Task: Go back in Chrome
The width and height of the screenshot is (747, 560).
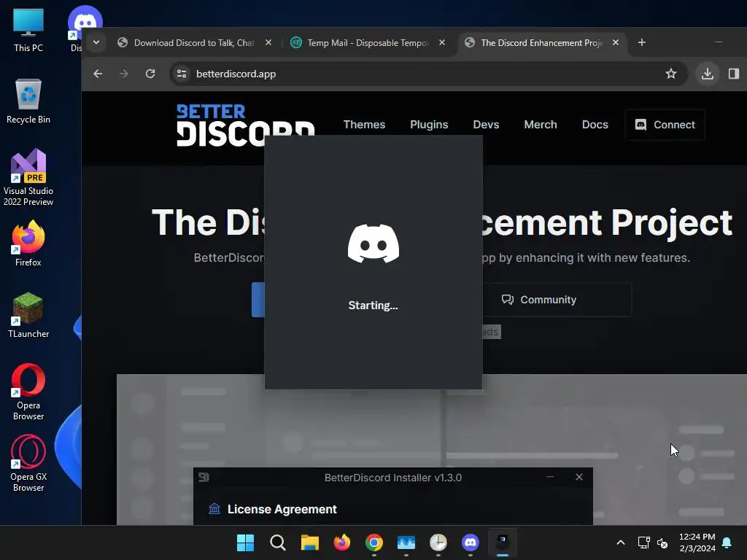Action: tap(98, 74)
